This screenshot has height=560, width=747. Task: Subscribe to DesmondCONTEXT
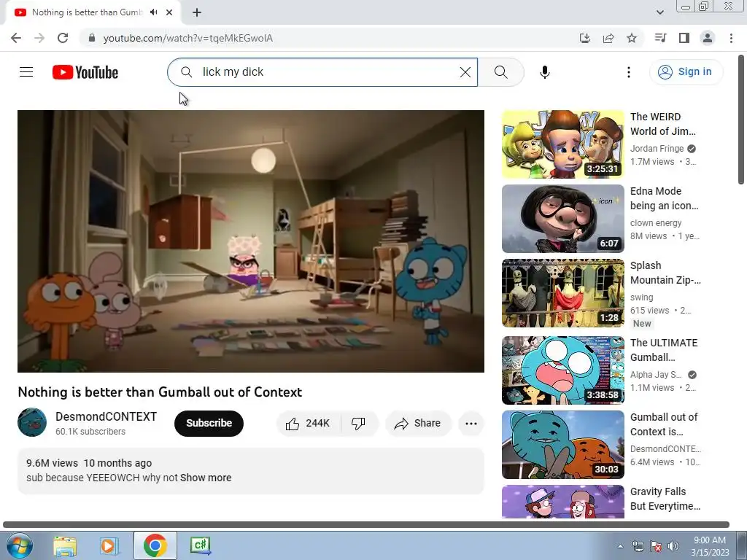click(209, 424)
